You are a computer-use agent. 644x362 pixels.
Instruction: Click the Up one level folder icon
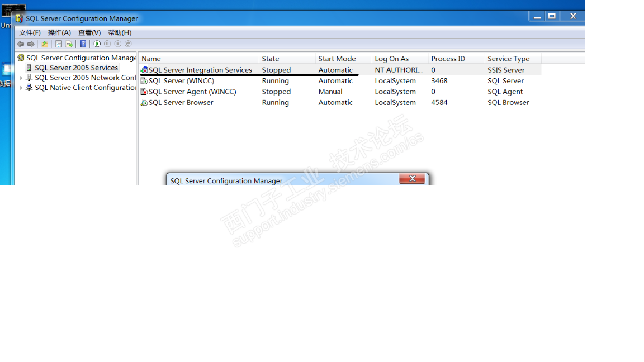pos(45,44)
